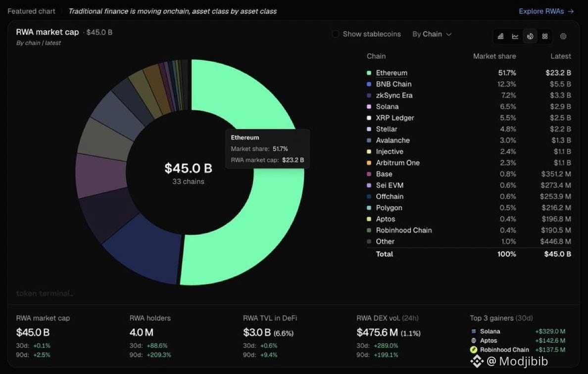
Task: Sort by the Latest column header
Action: (x=561, y=56)
